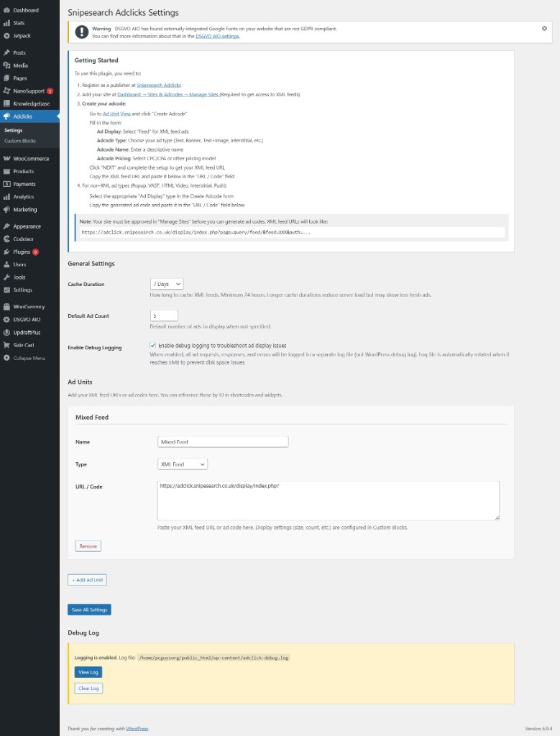Open the Ad Unit View link
Image resolution: width=560 pixels, height=736 pixels.
(116, 114)
